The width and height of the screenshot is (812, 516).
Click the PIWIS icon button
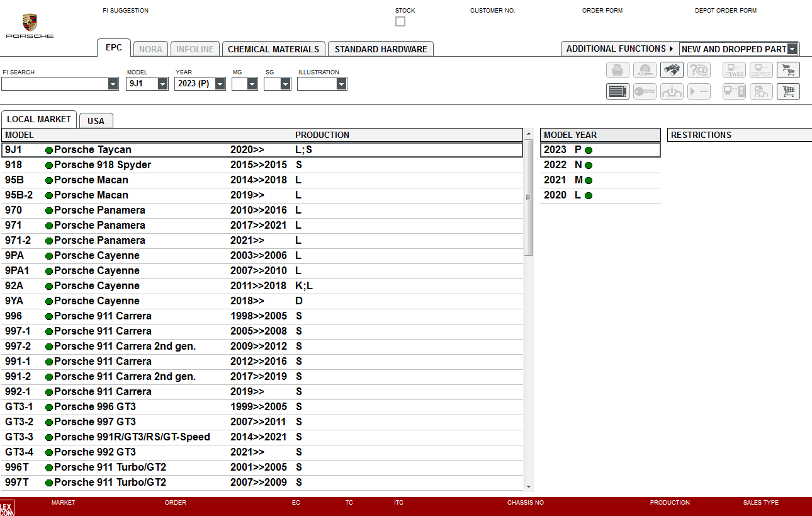(x=734, y=70)
